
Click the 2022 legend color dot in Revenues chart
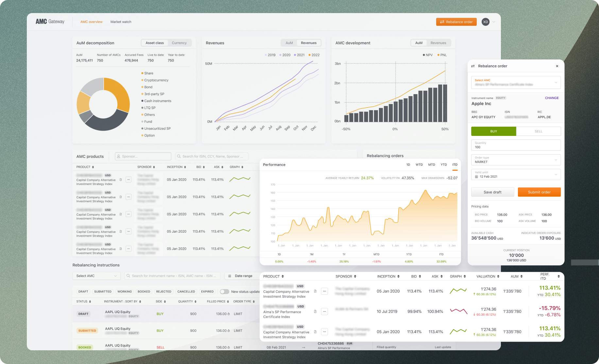pyautogui.click(x=310, y=55)
